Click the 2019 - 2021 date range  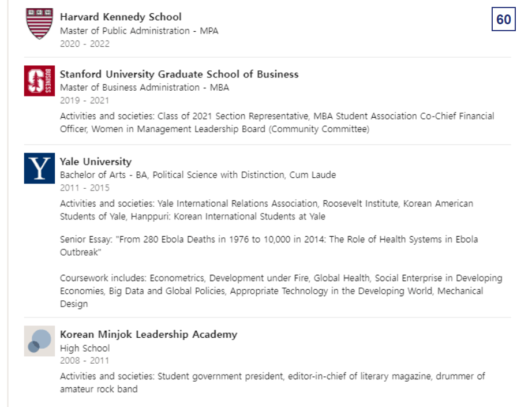click(84, 100)
